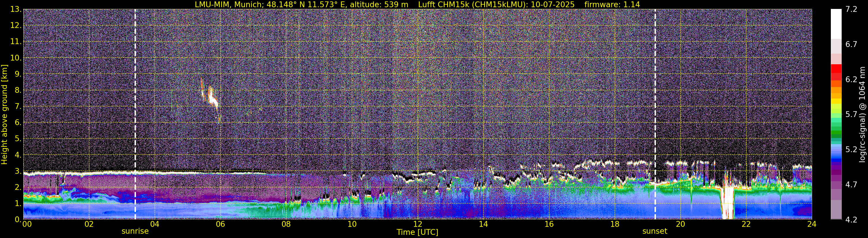Select the white dashed sunset marker line

pos(655,114)
